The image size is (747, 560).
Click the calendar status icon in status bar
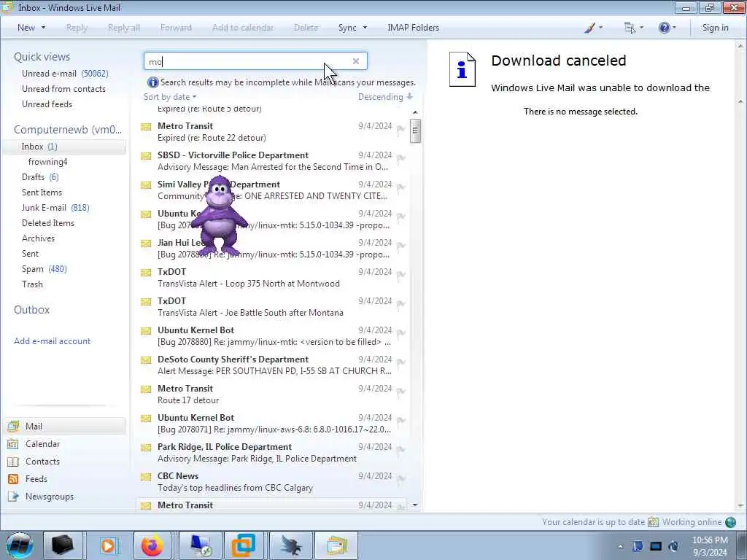click(653, 522)
